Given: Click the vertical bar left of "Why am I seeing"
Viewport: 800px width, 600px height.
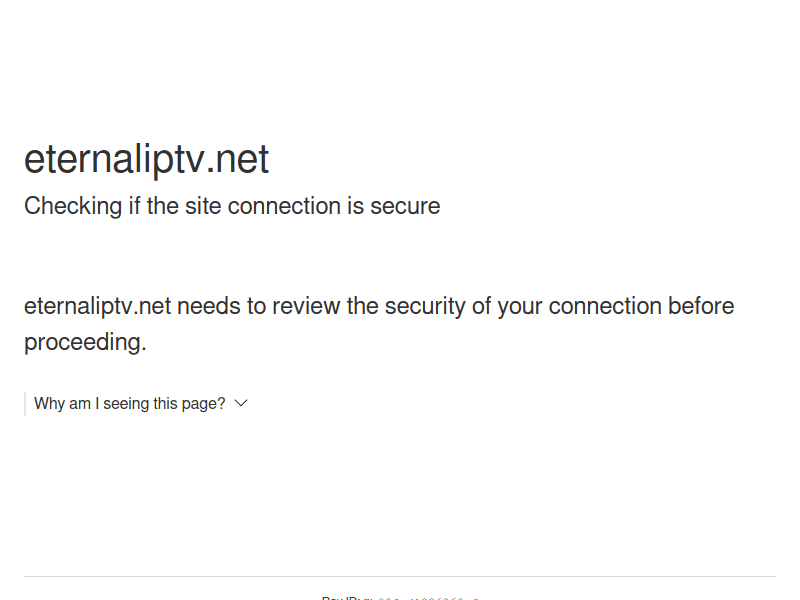Looking at the screenshot, I should pos(25,404).
